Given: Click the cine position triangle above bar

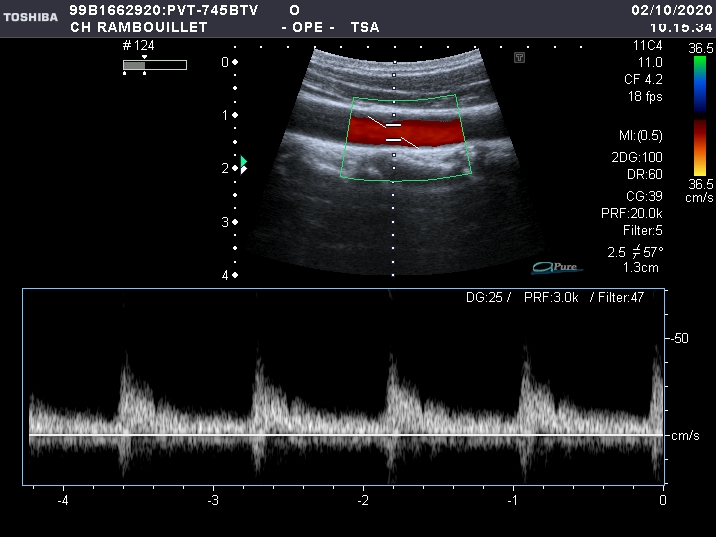Looking at the screenshot, I should coord(144,58).
